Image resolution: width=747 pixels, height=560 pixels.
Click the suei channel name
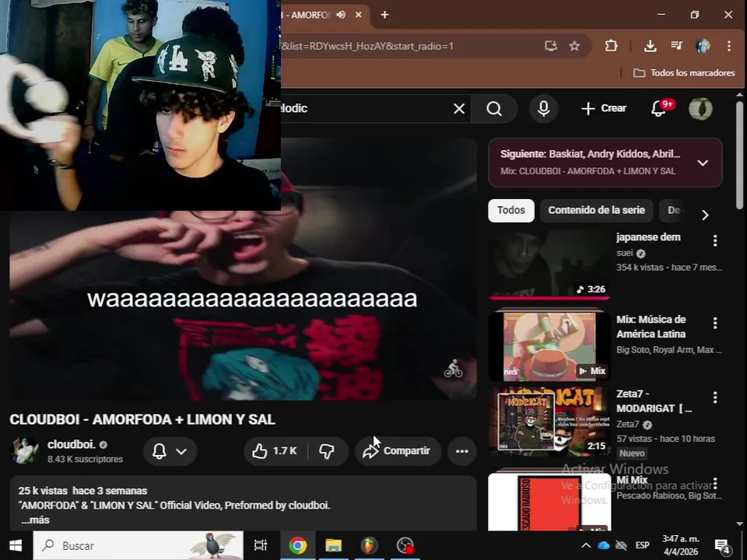coord(625,253)
